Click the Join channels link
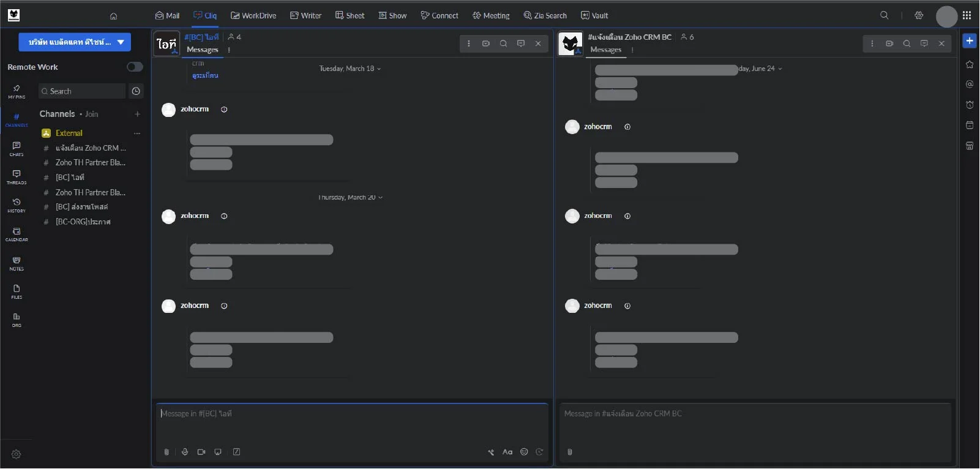This screenshot has width=980, height=469. [91, 114]
